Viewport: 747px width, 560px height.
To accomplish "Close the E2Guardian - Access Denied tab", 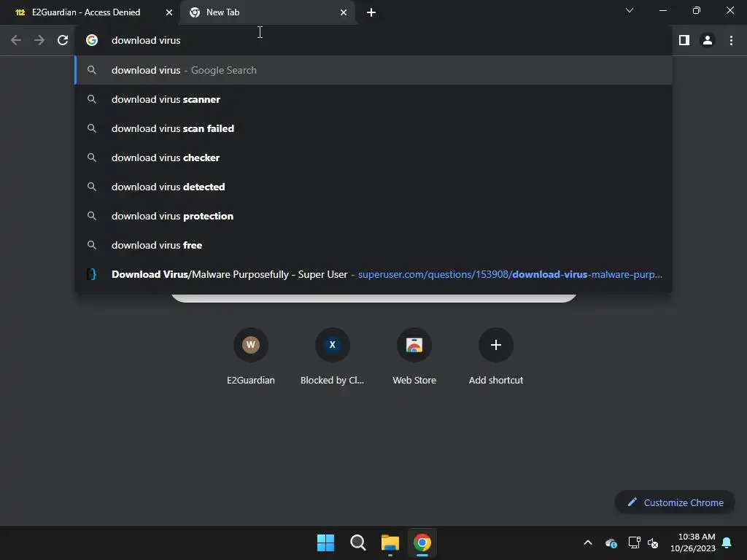I will [169, 12].
